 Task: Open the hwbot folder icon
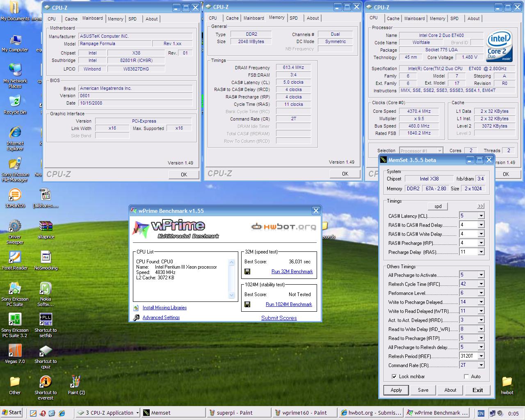(x=507, y=385)
